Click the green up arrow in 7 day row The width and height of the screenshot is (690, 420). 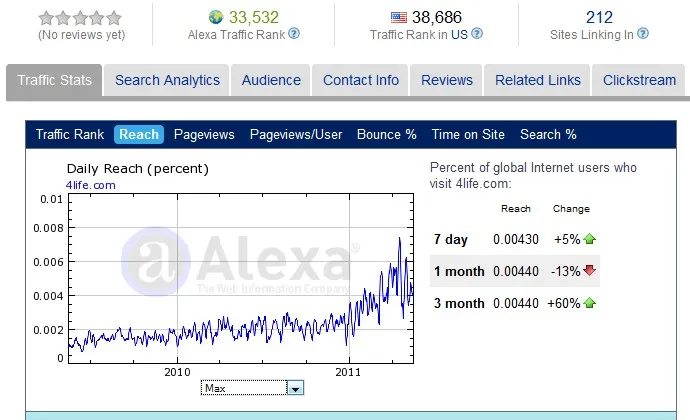tap(589, 239)
